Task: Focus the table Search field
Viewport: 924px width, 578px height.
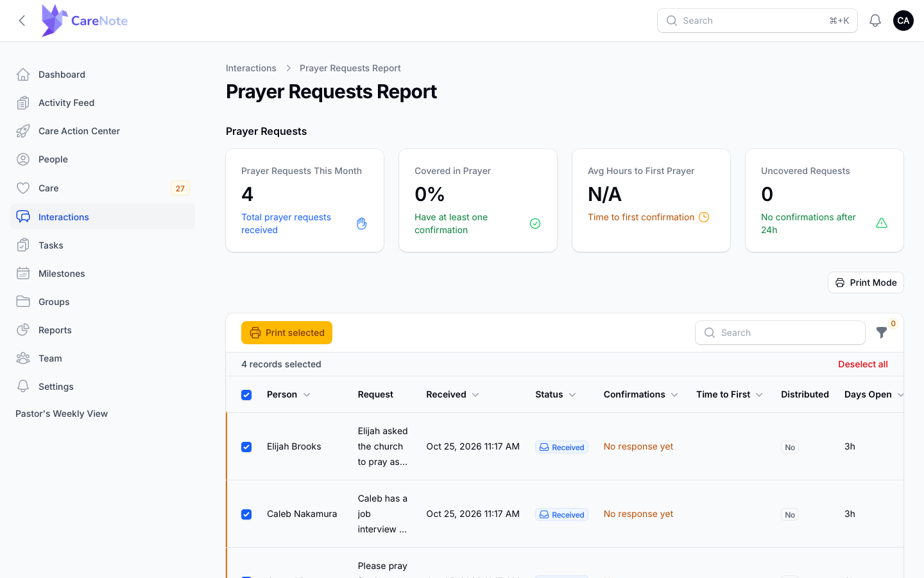Action: point(780,333)
